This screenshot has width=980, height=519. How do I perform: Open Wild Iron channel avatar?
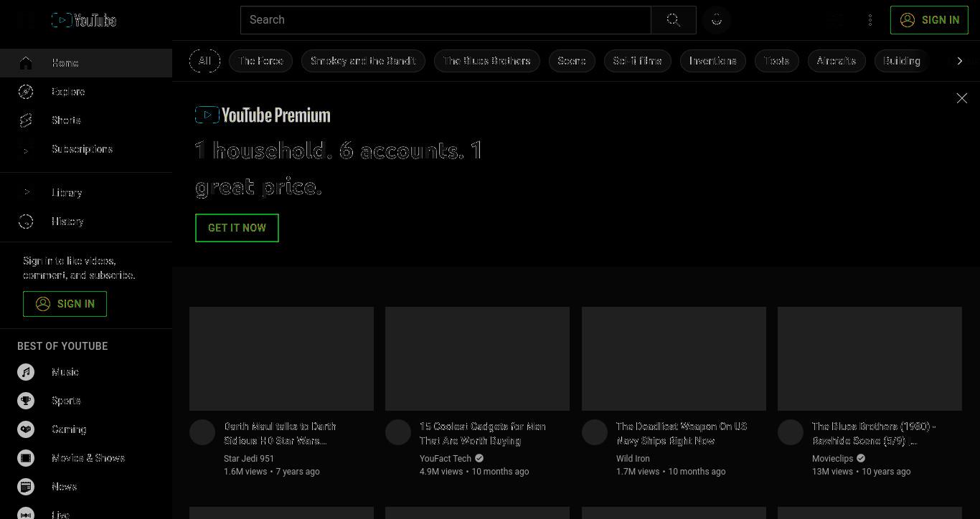point(595,432)
